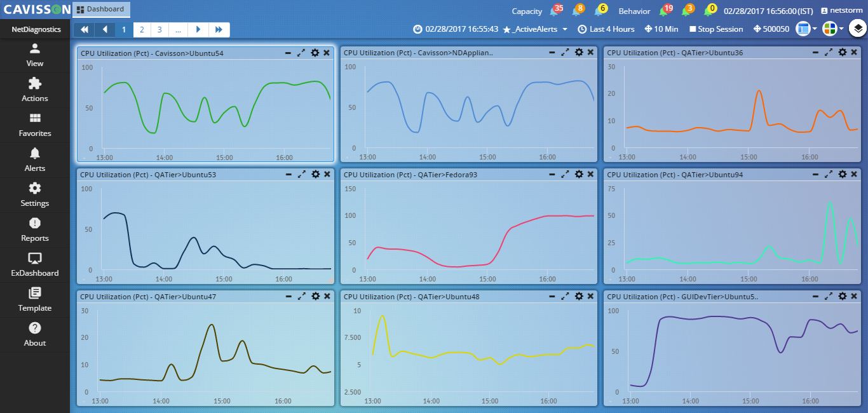This screenshot has height=413, width=868.
Task: Open ExDashboard in the sidebar
Action: 35,265
